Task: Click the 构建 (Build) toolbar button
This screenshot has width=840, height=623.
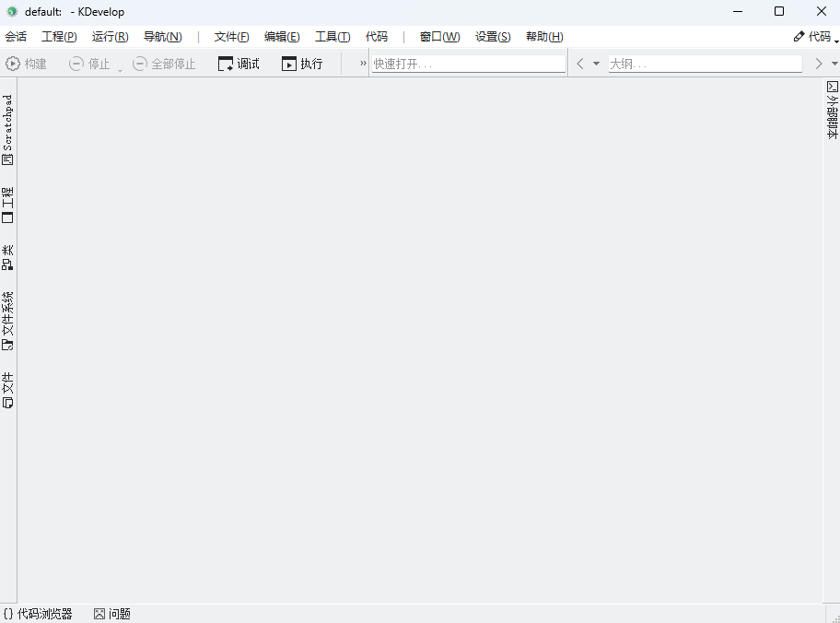Action: [x=26, y=63]
